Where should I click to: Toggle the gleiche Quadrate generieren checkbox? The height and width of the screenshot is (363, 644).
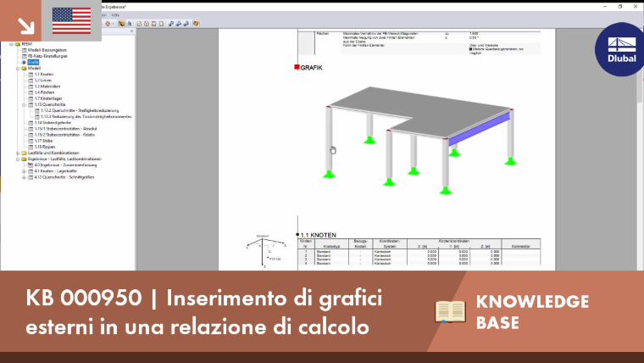point(470,49)
